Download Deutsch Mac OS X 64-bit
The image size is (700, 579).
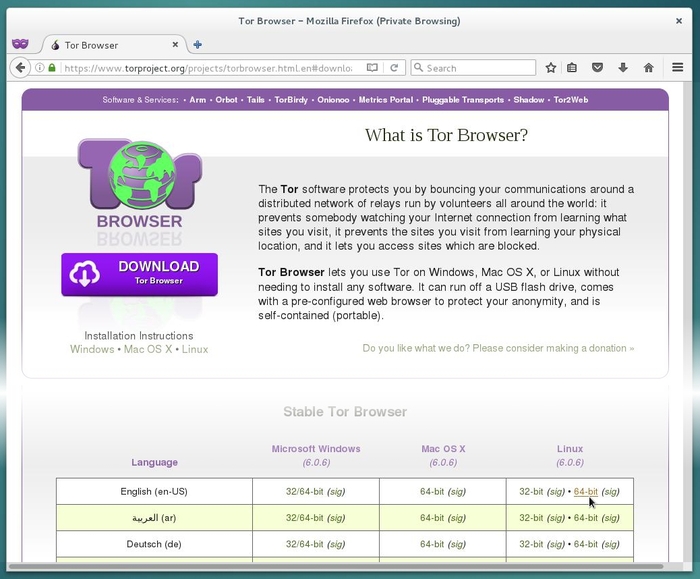(x=432, y=544)
